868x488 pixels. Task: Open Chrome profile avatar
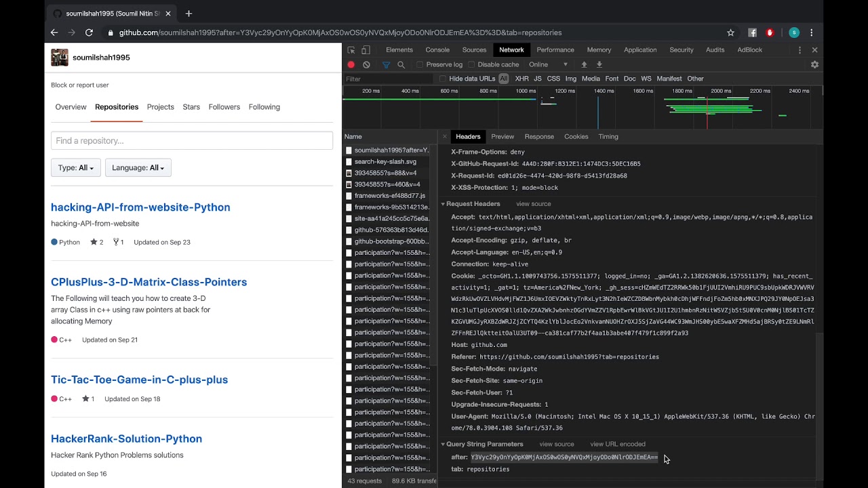pos(794,33)
